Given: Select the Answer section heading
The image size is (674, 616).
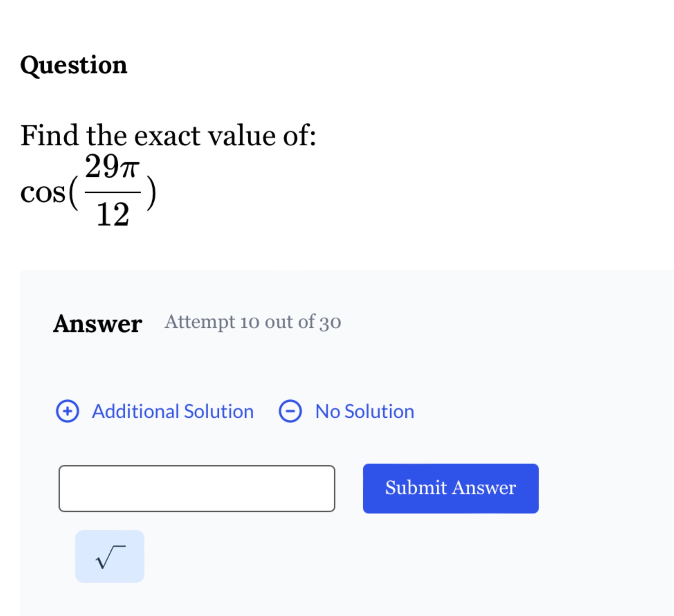Looking at the screenshot, I should 98,323.
